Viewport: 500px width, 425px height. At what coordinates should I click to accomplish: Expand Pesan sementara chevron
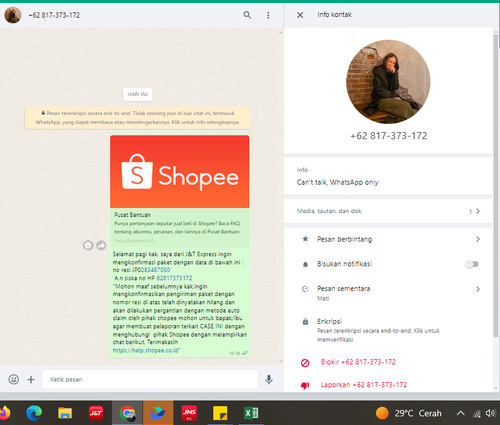478,289
